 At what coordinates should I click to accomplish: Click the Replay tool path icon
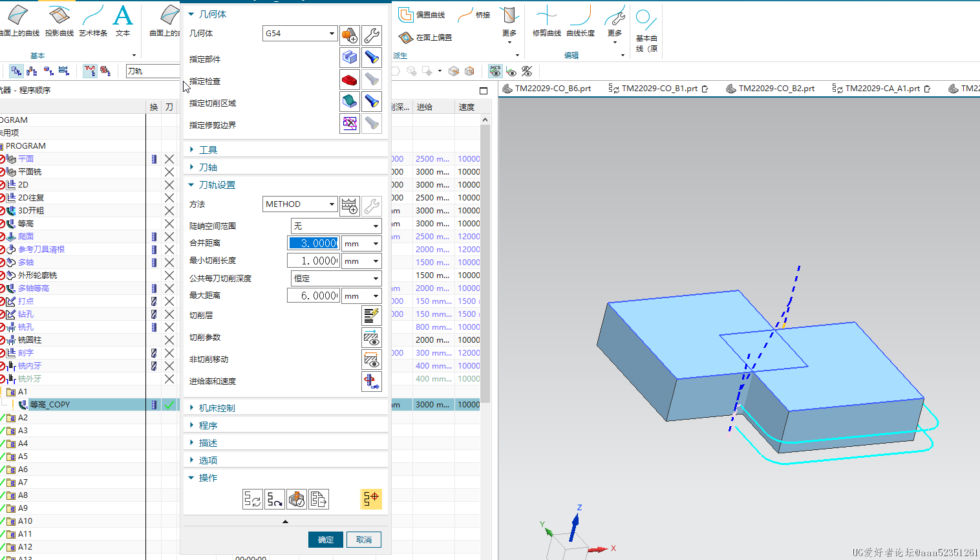tap(274, 499)
